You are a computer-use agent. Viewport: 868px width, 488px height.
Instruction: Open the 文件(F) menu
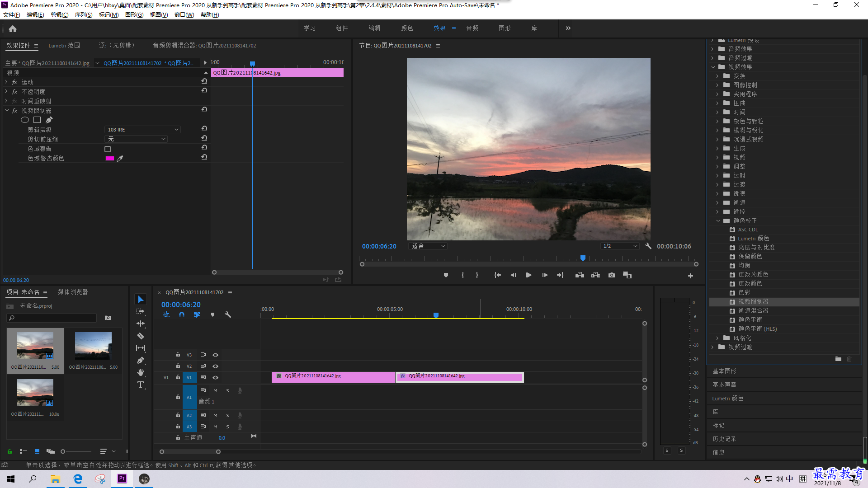(12, 15)
